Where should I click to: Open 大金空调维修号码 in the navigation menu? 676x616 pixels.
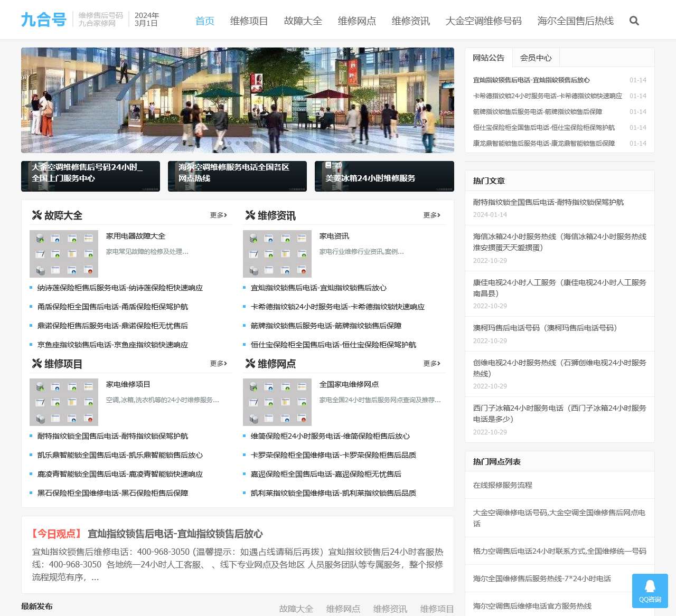tap(483, 21)
